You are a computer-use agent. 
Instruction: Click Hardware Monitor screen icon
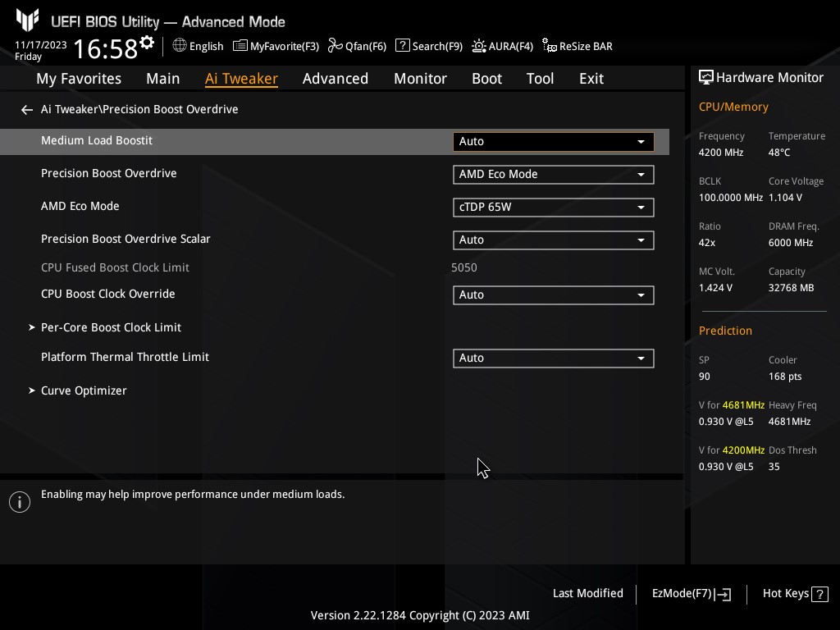(706, 78)
